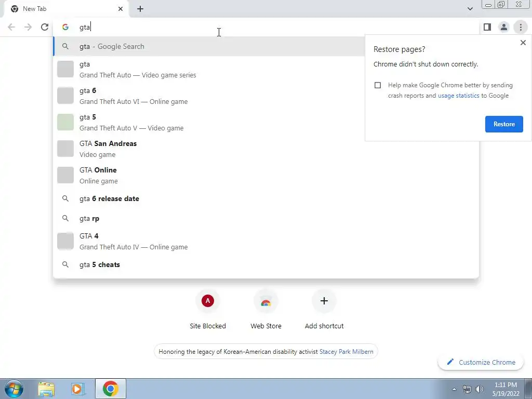Click the Customize Chrome button
Screen dimensions: 532x399
click(x=481, y=362)
